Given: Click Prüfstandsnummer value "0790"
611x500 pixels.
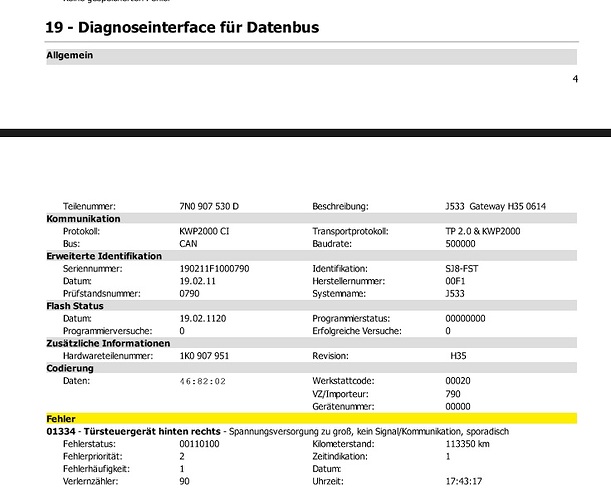Looking at the screenshot, I should [x=189, y=293].
